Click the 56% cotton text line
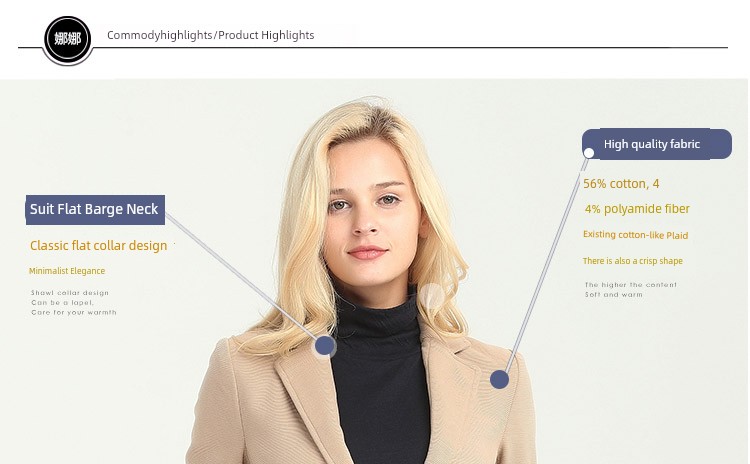This screenshot has width=750, height=464. click(x=621, y=184)
